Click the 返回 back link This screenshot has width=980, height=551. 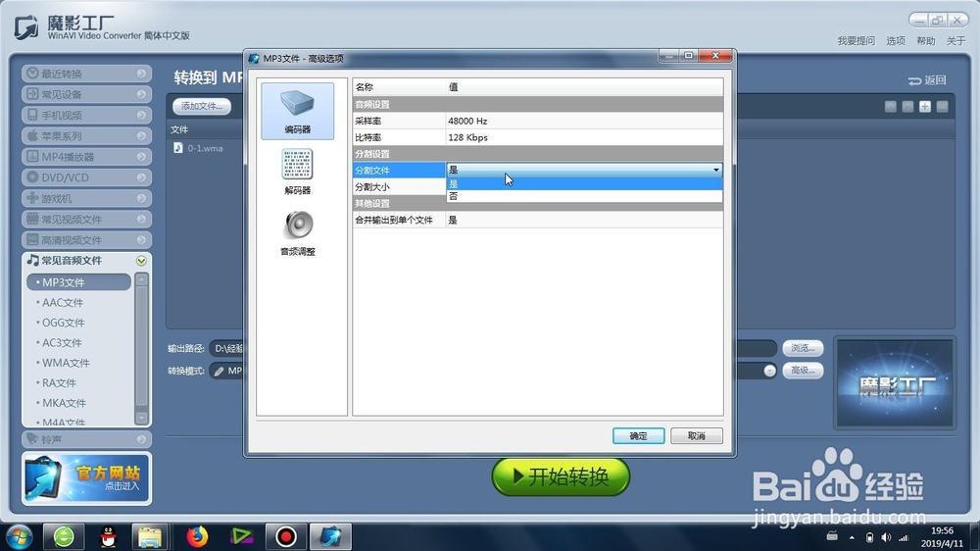[927, 80]
